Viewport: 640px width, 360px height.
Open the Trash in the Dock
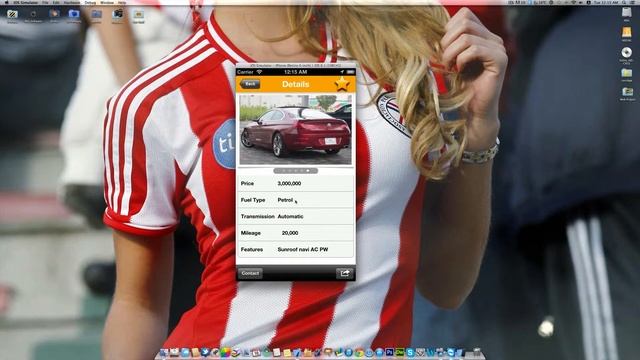(477, 352)
